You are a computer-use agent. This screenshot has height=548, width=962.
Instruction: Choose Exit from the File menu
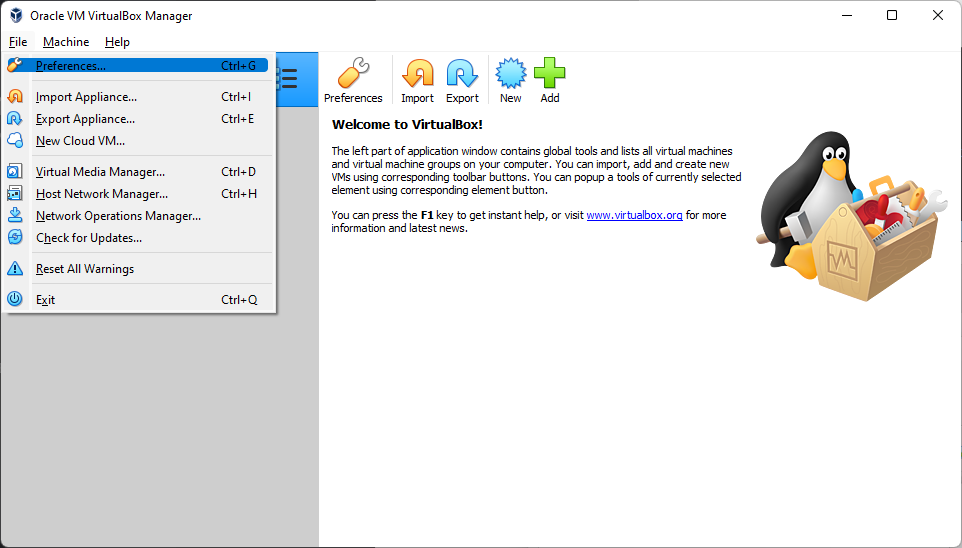tap(45, 300)
